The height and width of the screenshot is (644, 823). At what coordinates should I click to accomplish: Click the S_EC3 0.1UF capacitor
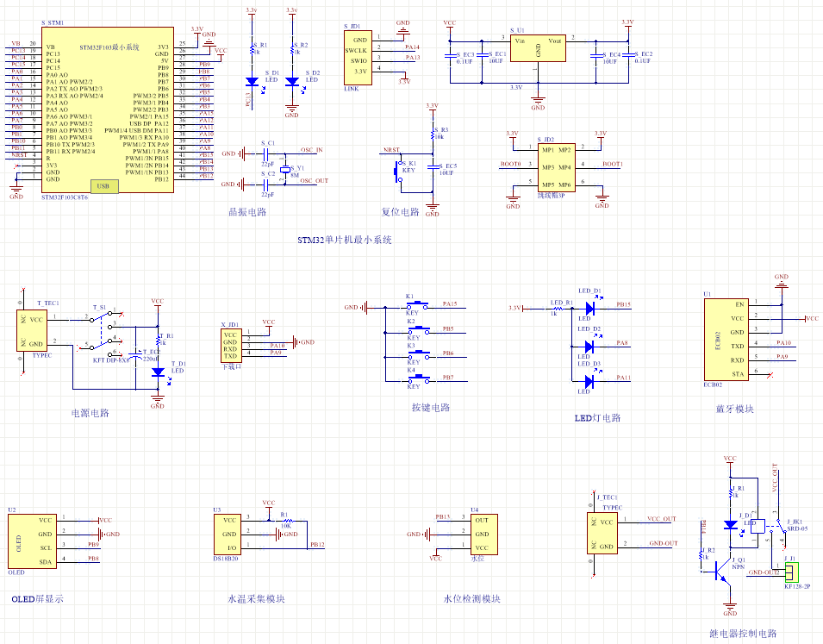point(450,56)
